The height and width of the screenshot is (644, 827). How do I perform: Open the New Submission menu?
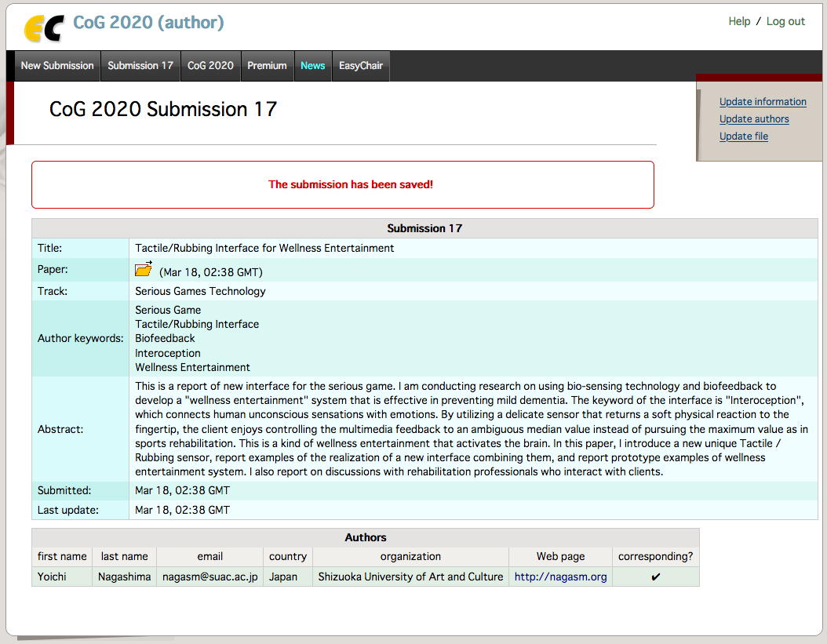click(57, 66)
